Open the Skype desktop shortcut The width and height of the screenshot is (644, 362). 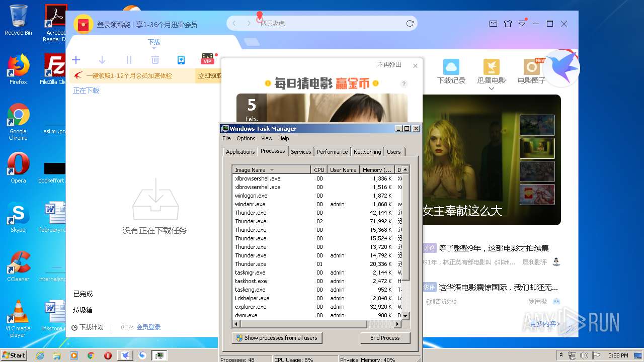18,218
